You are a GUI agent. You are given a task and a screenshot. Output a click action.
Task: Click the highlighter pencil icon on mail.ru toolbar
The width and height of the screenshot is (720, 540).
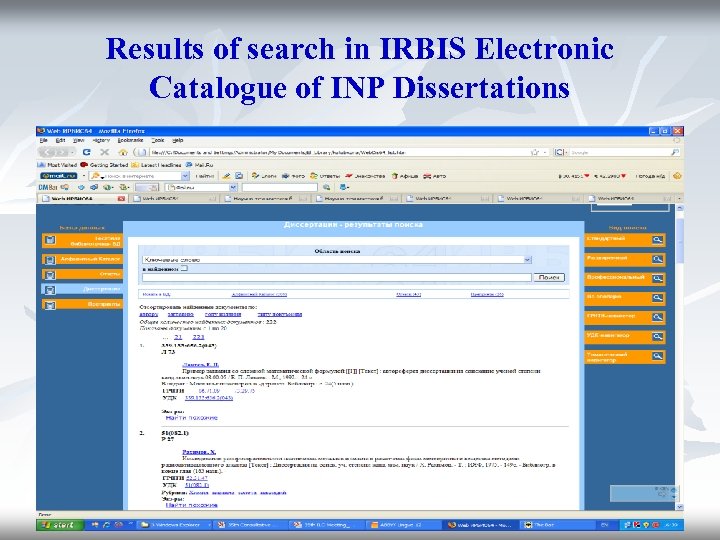(x=226, y=176)
